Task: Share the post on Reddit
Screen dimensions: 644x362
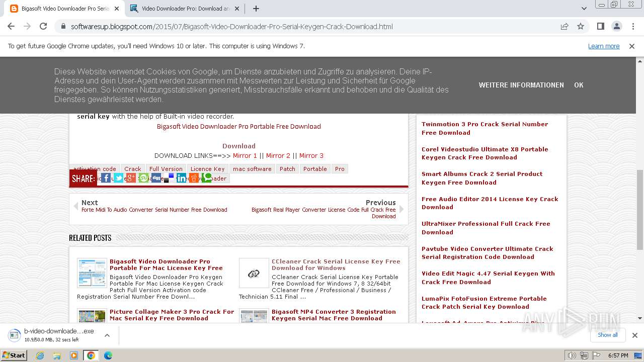Action: point(194,178)
